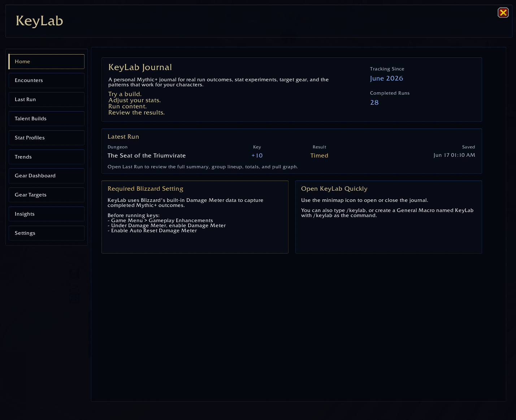516x420 pixels.
Task: Open the Gear Dashboard
Action: point(47,176)
